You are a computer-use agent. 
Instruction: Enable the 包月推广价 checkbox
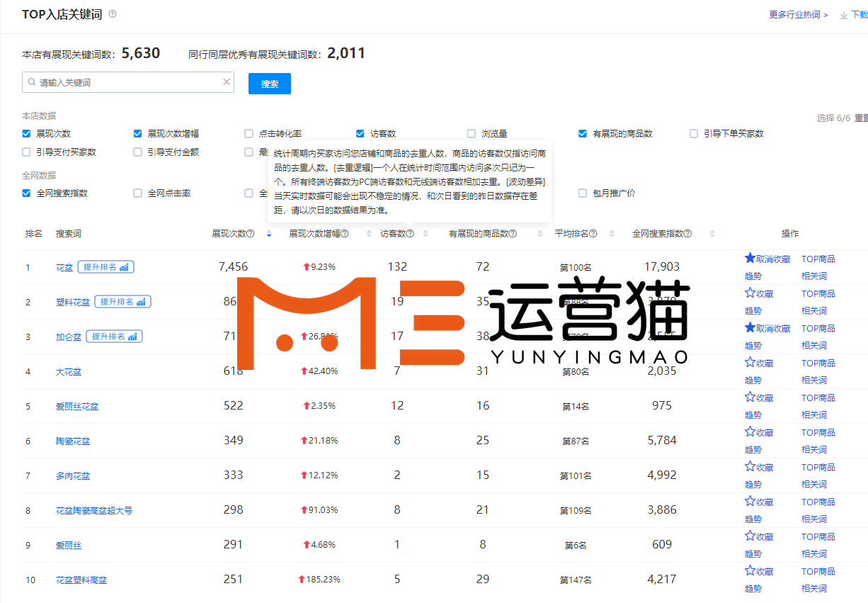click(x=583, y=193)
